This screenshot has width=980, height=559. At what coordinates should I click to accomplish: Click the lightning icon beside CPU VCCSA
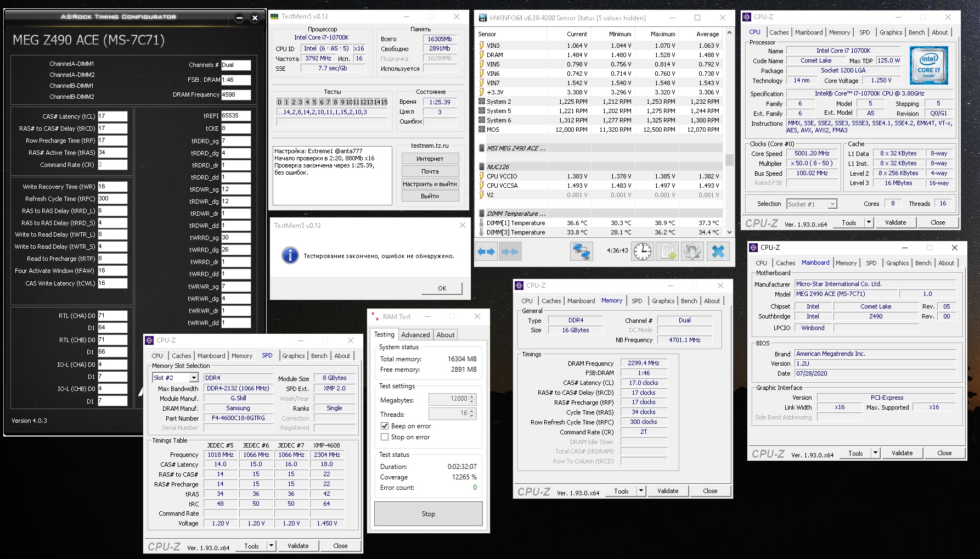(482, 186)
